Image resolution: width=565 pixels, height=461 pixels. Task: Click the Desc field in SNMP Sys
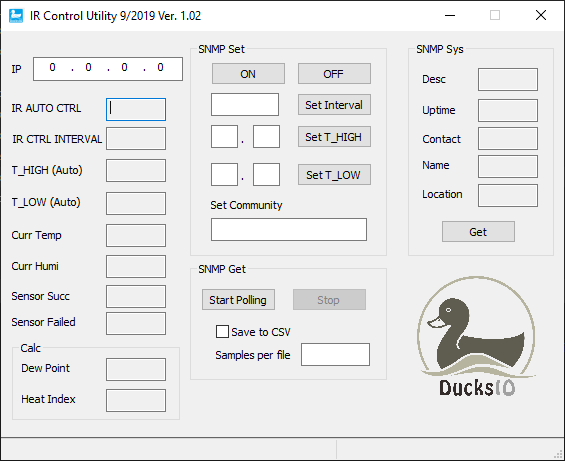[508, 79]
